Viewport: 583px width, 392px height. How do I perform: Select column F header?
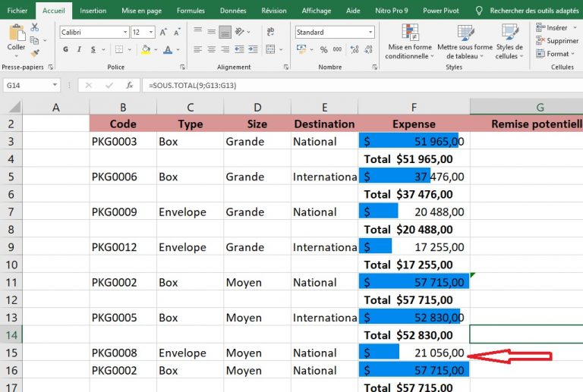tap(414, 107)
